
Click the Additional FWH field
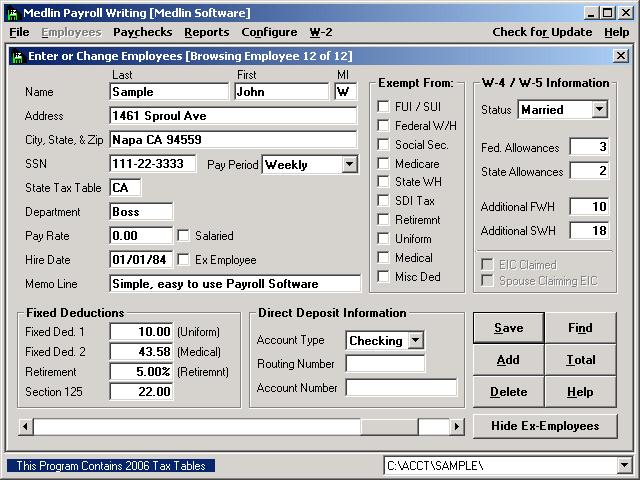coord(589,207)
